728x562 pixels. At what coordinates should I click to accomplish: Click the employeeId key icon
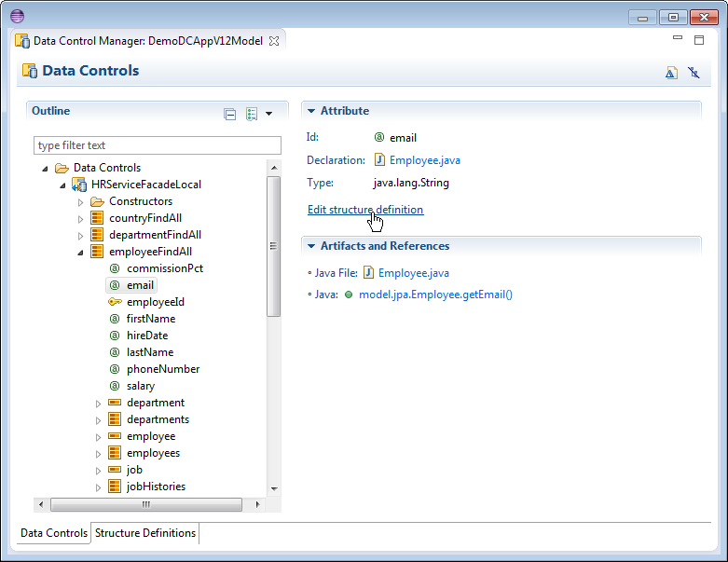[115, 302]
